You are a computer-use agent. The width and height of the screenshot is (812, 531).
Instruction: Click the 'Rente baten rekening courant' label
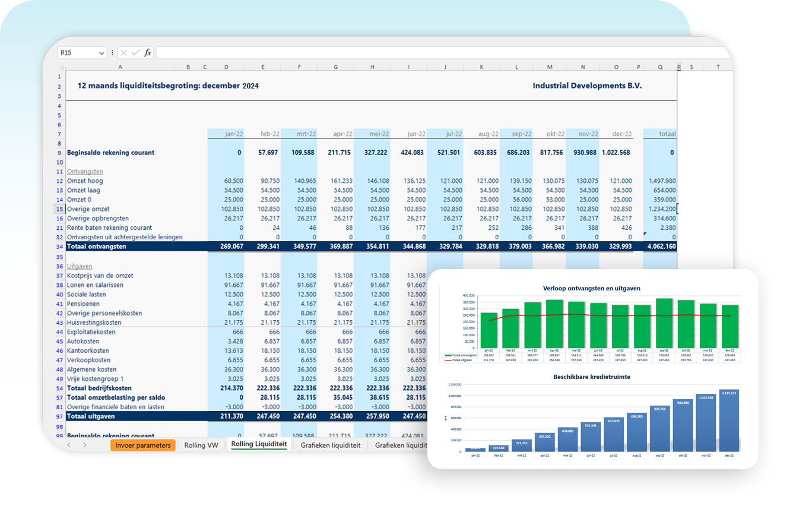click(x=110, y=227)
